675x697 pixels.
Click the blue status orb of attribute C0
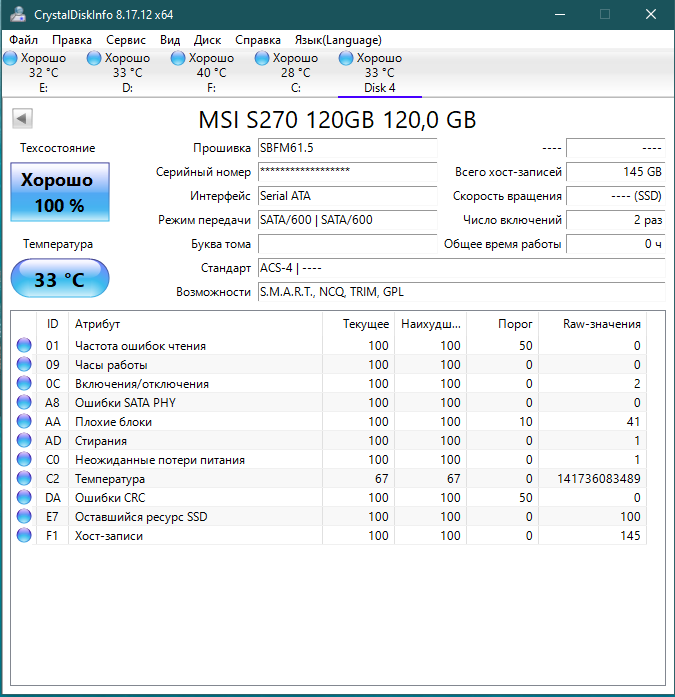24,460
